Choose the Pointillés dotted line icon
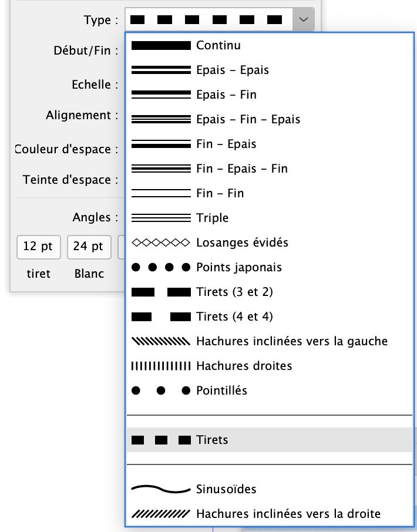Screen dimensions: 417x532 [161, 390]
